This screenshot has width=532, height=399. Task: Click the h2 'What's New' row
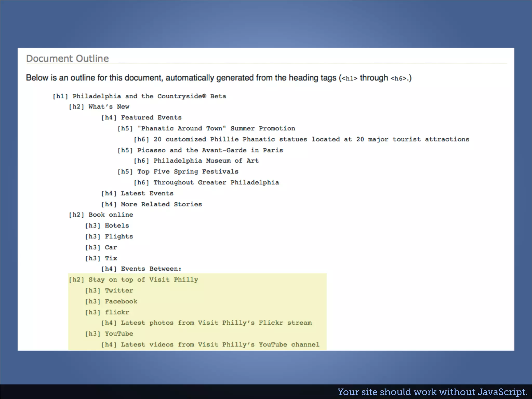[99, 107]
